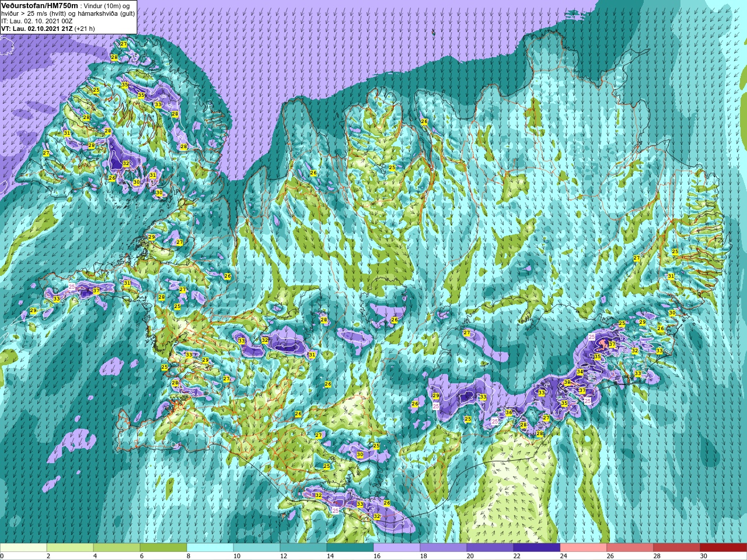
Task: Click the yellow 38 gust label
Action: point(567,383)
